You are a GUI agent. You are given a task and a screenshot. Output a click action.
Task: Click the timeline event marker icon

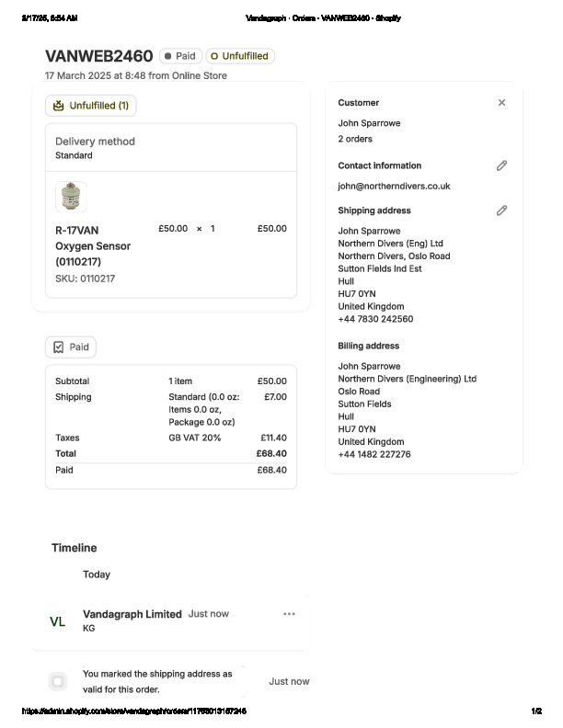[x=58, y=681]
